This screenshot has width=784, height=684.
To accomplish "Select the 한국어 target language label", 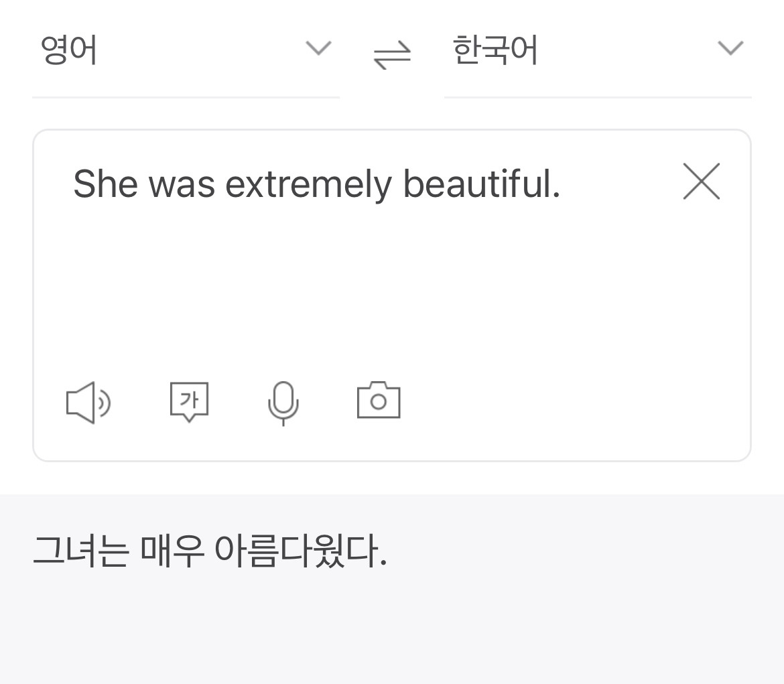I will pos(495,50).
